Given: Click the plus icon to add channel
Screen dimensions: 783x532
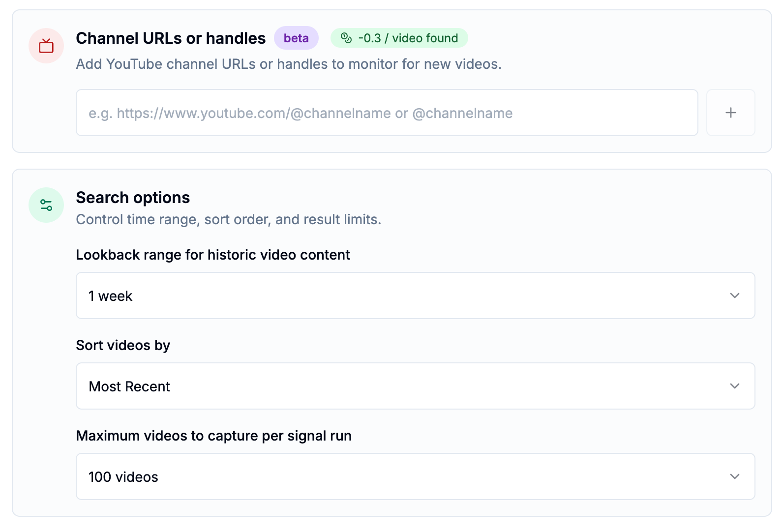Looking at the screenshot, I should (730, 113).
